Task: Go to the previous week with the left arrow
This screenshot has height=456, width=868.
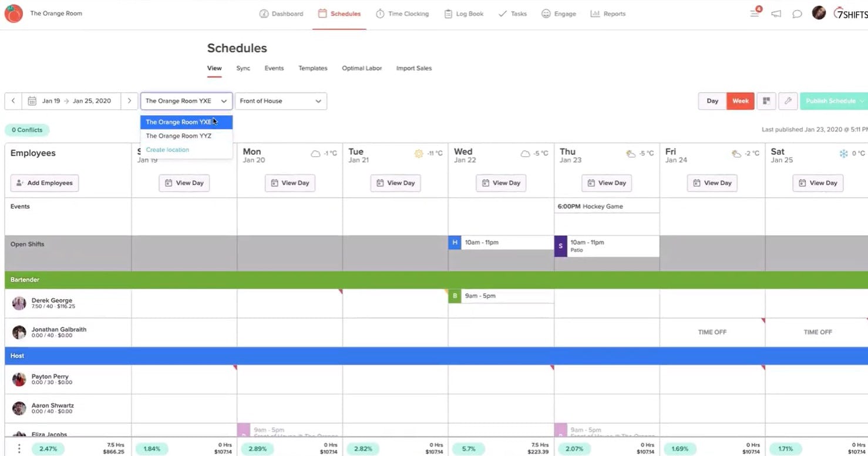Action: [x=13, y=101]
